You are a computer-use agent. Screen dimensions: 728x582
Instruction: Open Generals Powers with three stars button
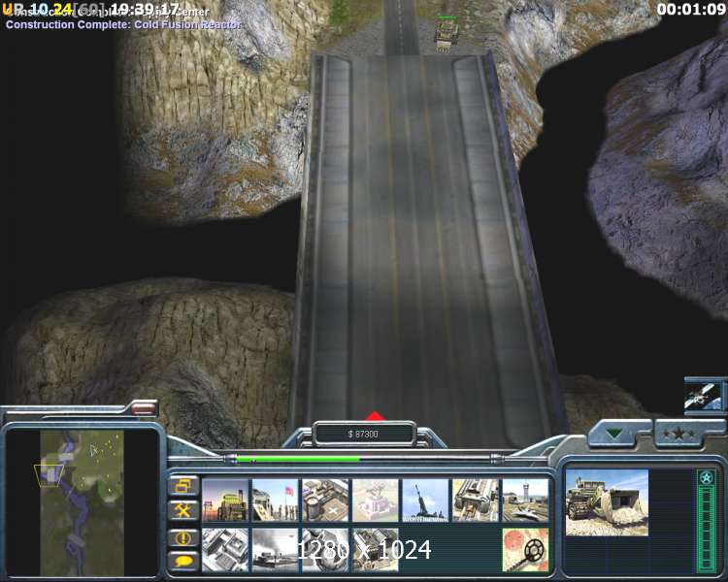pos(679,435)
